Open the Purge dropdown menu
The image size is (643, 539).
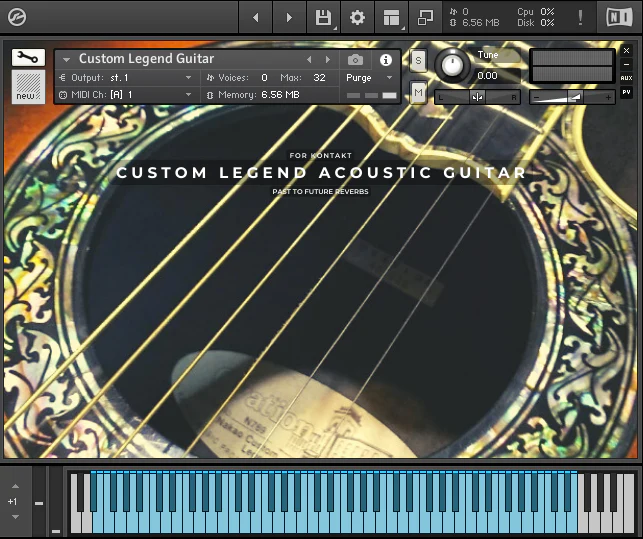(369, 78)
